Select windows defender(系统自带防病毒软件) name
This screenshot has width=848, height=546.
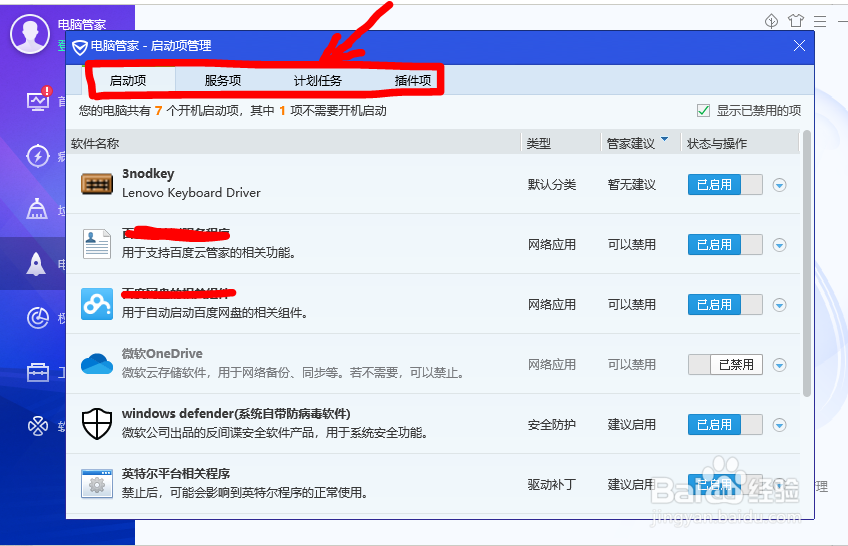236,414
